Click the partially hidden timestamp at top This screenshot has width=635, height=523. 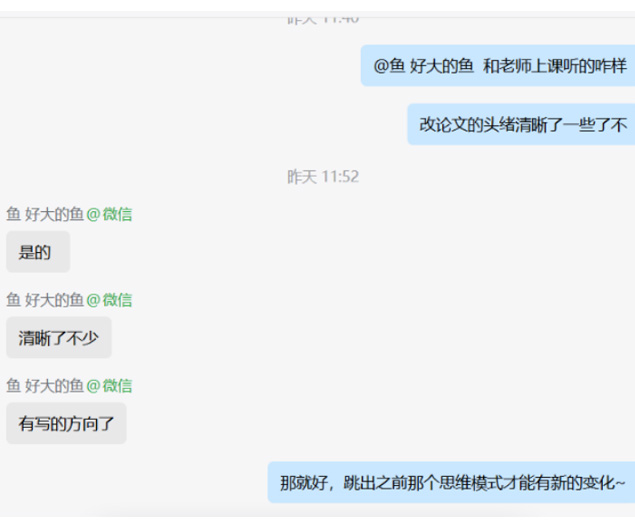pos(323,19)
